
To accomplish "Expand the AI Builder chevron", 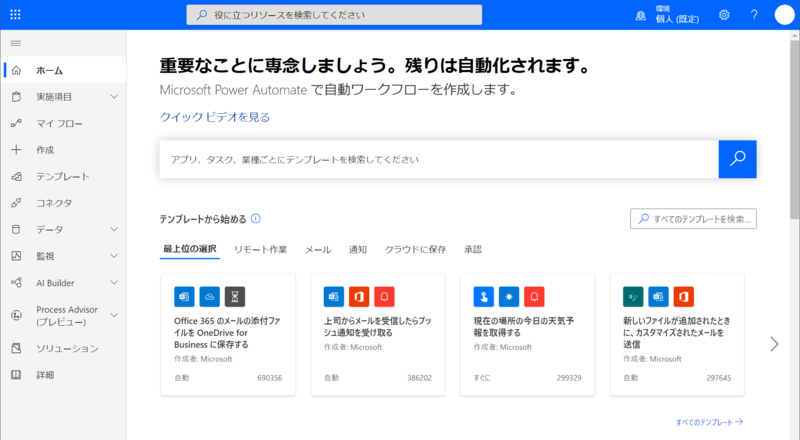I will coord(114,282).
